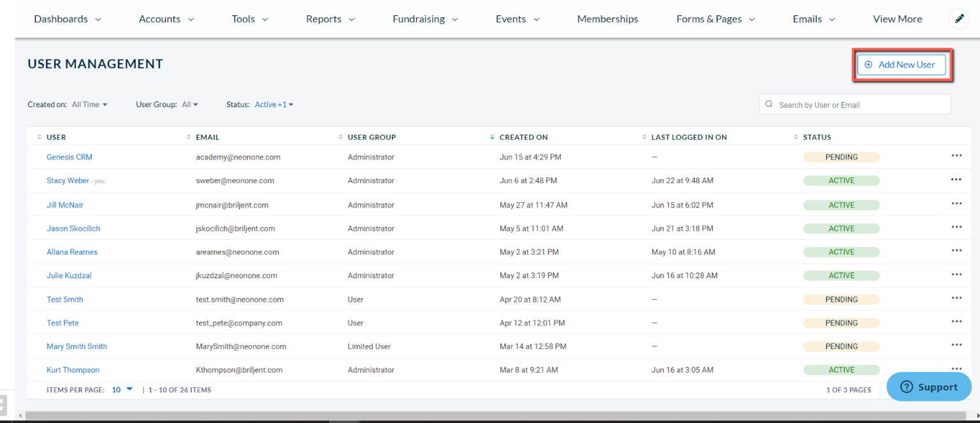The height and width of the screenshot is (423, 980).
Task: Open three-dot menu for Mary Smith Smith row
Action: (956, 345)
